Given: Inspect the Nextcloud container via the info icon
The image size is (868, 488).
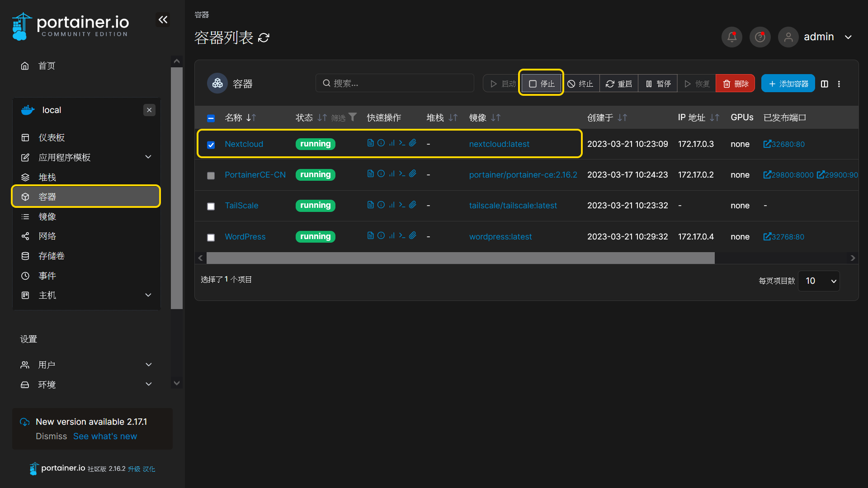Looking at the screenshot, I should click(381, 143).
